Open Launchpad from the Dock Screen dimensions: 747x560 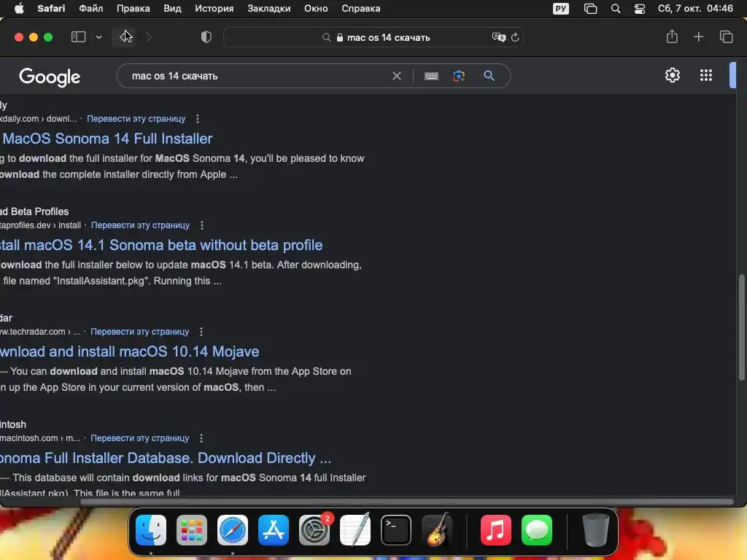click(192, 530)
